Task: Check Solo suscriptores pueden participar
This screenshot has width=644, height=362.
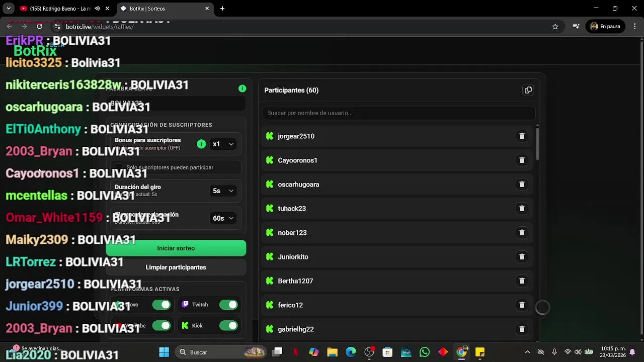Action: click(119, 167)
